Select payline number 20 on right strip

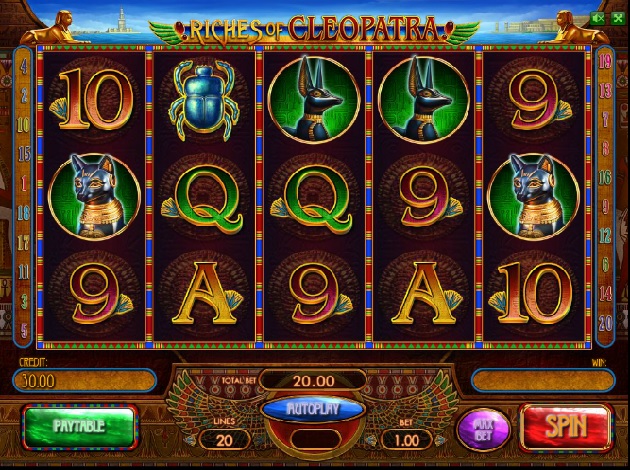605,323
